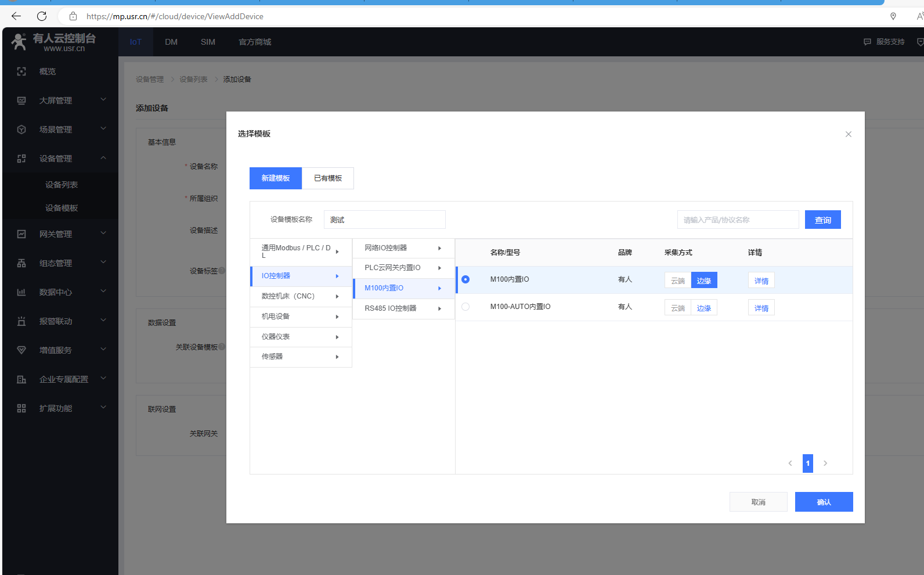
Task: Click the 场景管理 cube icon
Action: [x=21, y=130]
